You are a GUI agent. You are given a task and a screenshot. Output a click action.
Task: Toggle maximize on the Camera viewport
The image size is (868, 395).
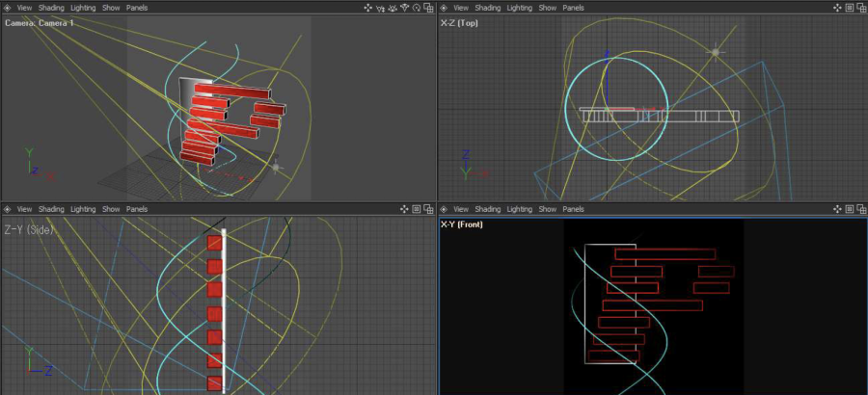tap(427, 8)
